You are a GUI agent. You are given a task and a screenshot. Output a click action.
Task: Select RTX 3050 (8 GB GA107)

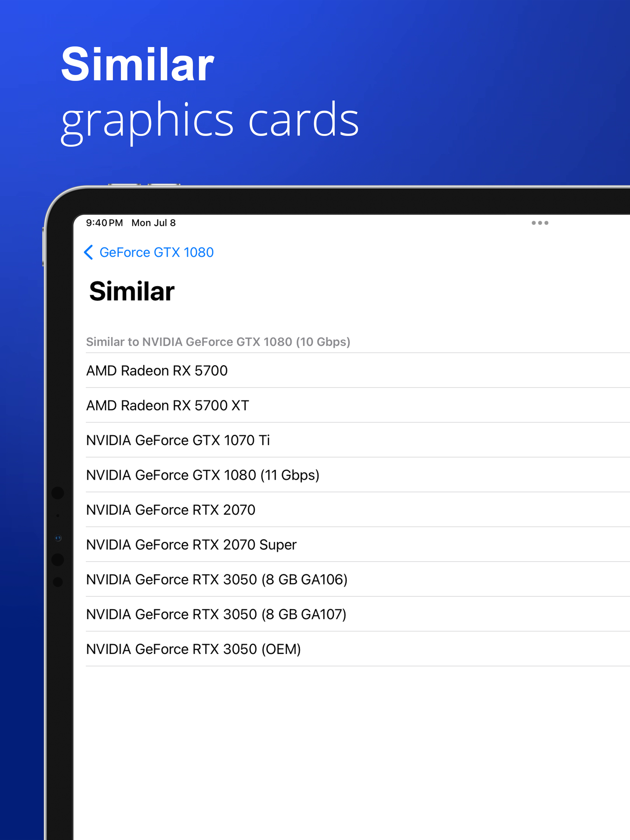point(216,614)
